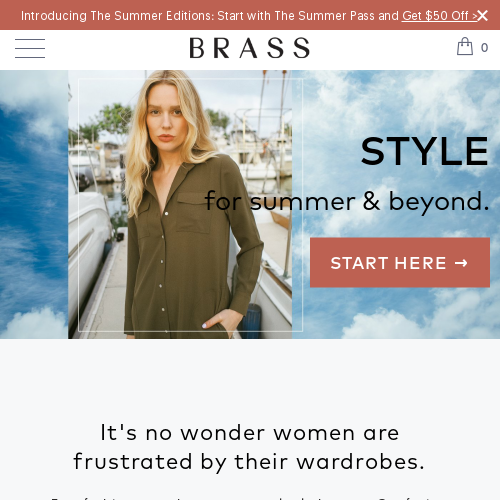Image resolution: width=500 pixels, height=500 pixels.
Task: Open the shopping bag cart
Action: tap(465, 46)
